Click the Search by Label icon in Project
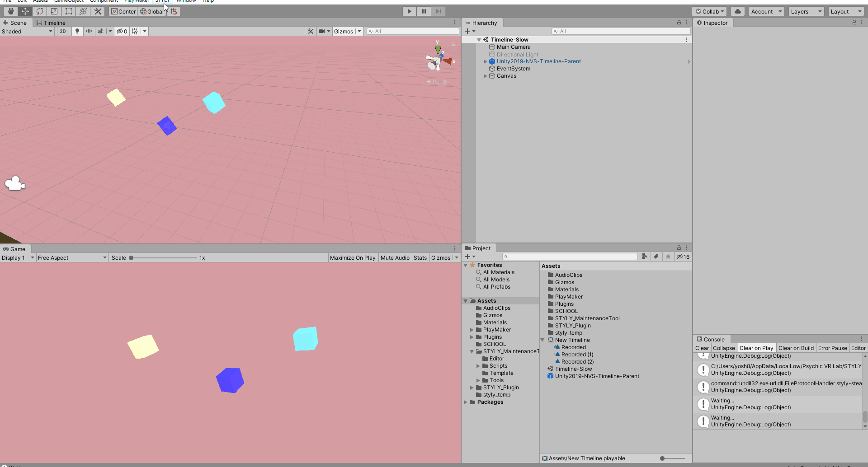 [656, 257]
